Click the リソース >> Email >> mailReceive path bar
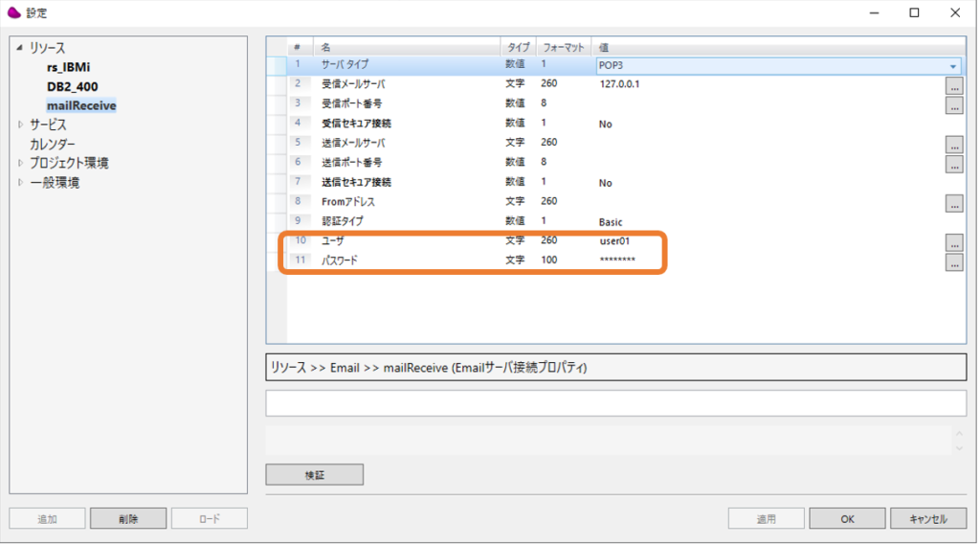 click(615, 368)
